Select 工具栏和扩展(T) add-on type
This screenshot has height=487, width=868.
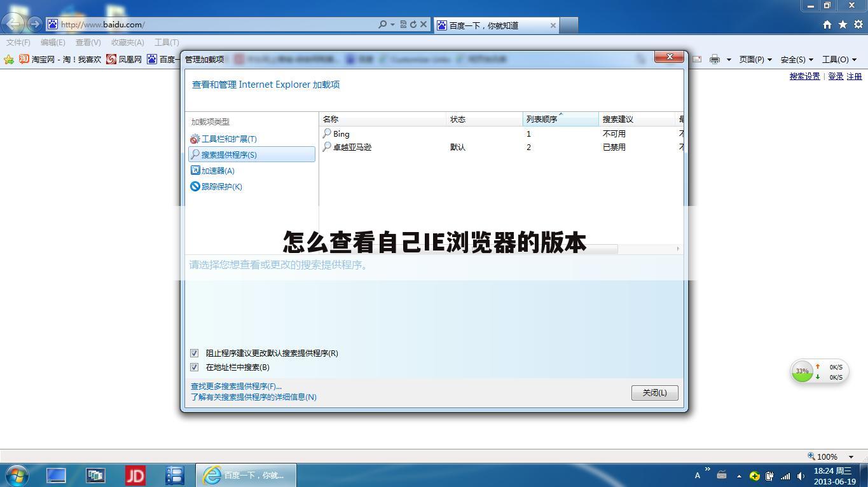(223, 139)
